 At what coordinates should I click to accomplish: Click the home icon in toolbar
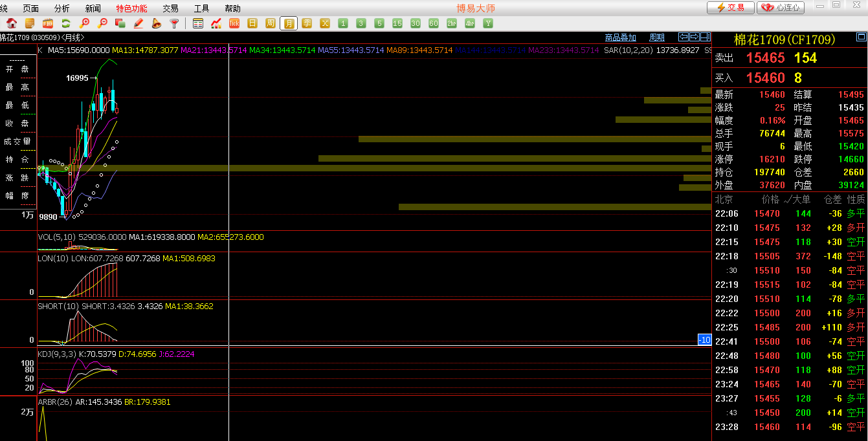point(12,23)
